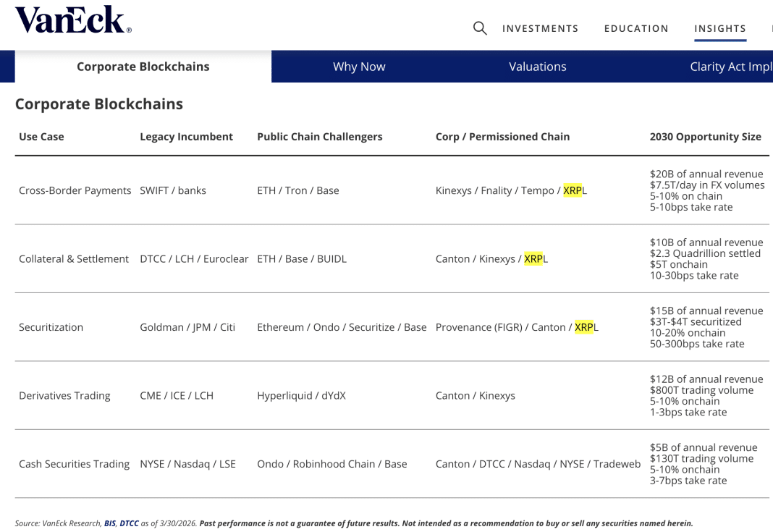Switch to the Valuations tab
This screenshot has height=532, width=773.
point(537,67)
